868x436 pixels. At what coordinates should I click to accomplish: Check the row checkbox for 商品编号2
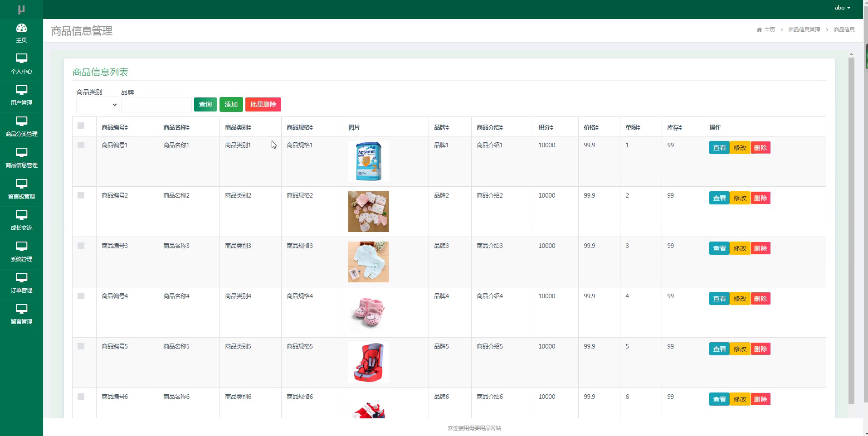tap(81, 195)
